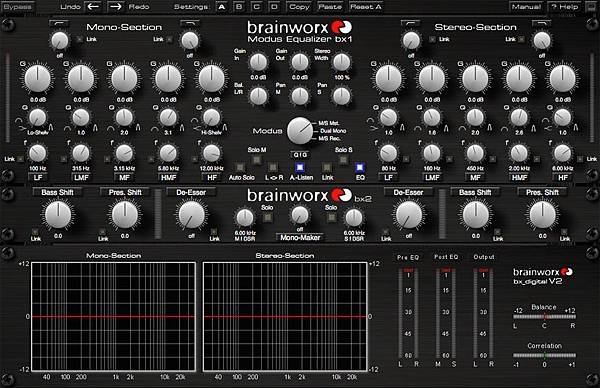Click Mono-Section low-pass filter icon
The width and height of the screenshot is (600, 388).
point(190,23)
